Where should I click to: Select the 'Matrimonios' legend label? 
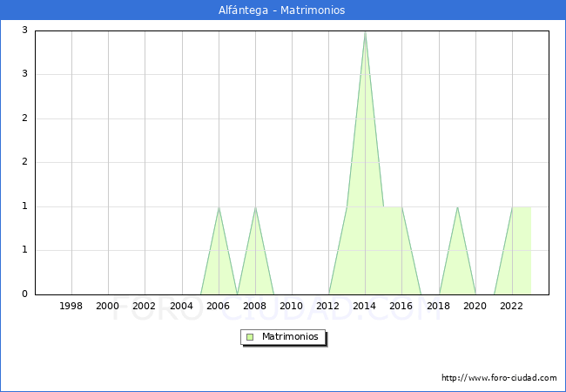point(290,336)
